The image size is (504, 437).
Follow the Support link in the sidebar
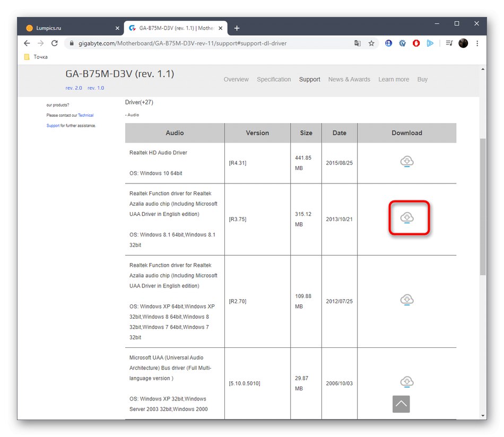tap(53, 126)
